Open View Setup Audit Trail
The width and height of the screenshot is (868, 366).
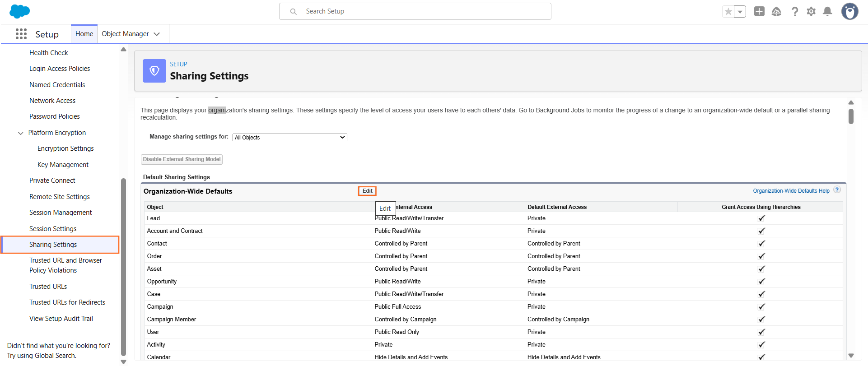(61, 319)
